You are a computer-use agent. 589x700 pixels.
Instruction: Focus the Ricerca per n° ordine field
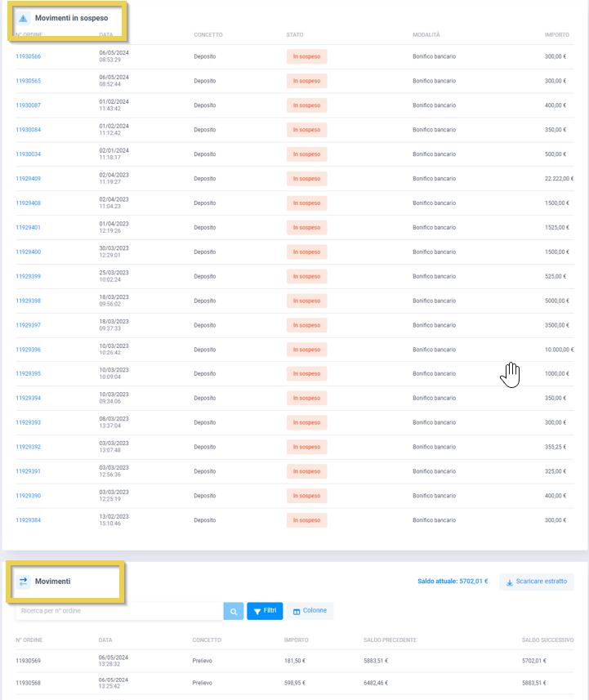(x=118, y=611)
